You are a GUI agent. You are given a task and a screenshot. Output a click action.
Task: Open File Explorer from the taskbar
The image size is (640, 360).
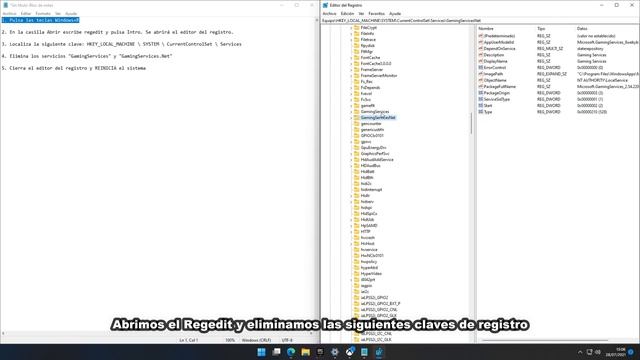click(305, 352)
